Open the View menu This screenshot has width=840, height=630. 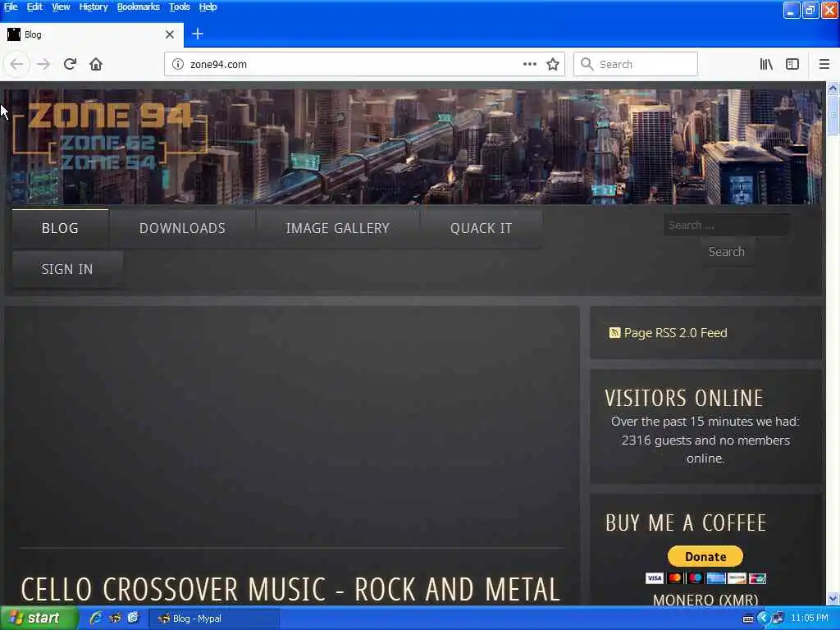click(x=61, y=7)
